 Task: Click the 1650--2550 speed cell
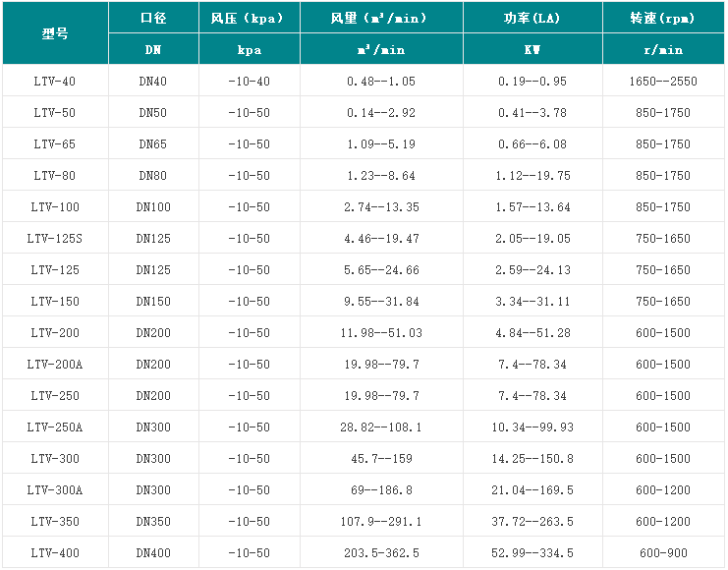pyautogui.click(x=663, y=82)
